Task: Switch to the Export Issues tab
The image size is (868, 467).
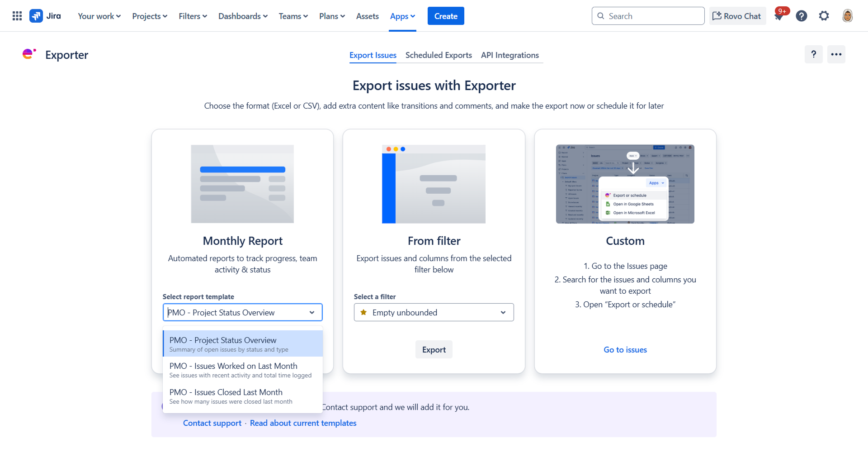Action: [x=373, y=55]
